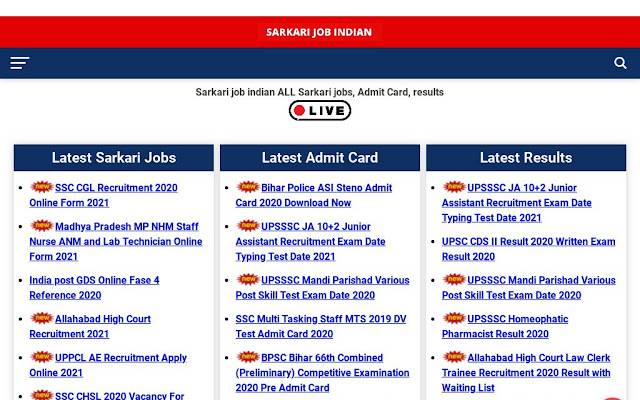This screenshot has height=400, width=640.
Task: Click the Latest Results header
Action: pos(526,158)
